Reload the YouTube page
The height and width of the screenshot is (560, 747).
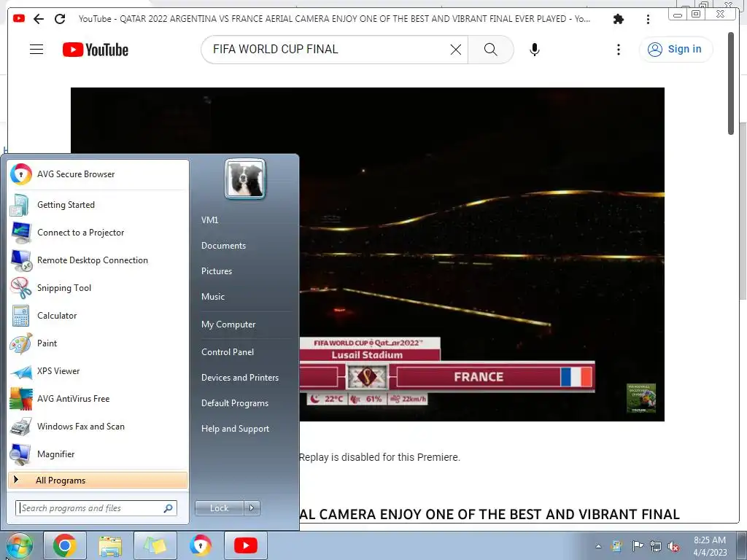(x=60, y=19)
